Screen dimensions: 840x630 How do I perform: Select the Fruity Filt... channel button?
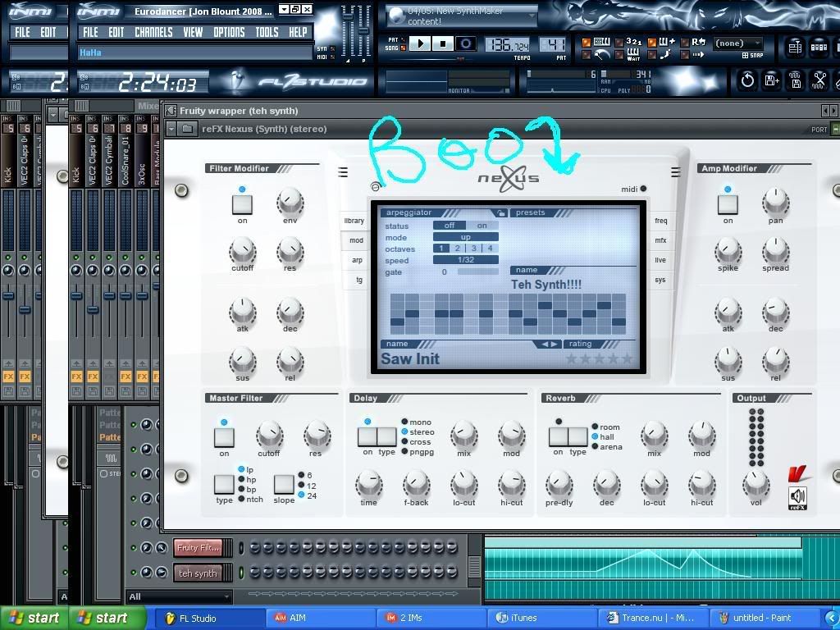[x=198, y=547]
